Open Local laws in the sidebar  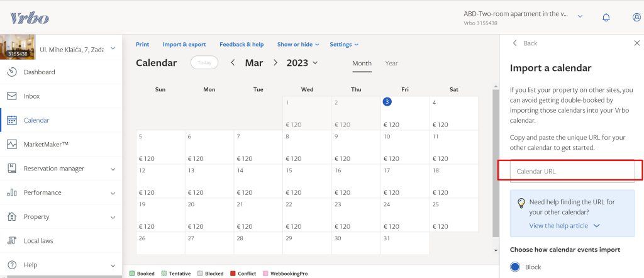tap(38, 241)
